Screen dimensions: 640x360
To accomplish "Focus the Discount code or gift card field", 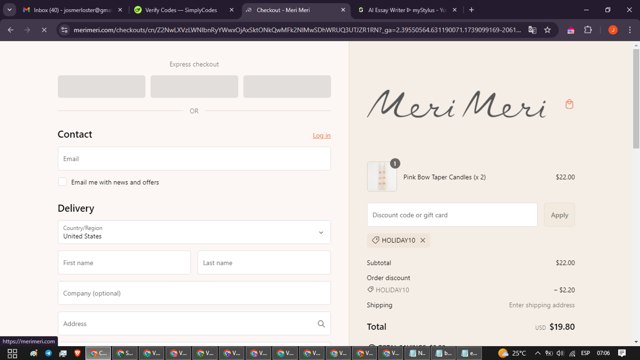I will click(x=452, y=215).
